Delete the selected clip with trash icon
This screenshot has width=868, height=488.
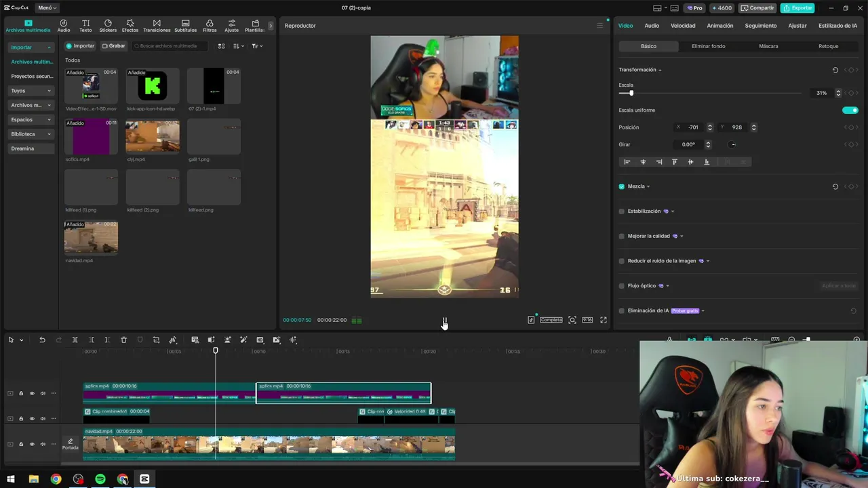(x=123, y=340)
